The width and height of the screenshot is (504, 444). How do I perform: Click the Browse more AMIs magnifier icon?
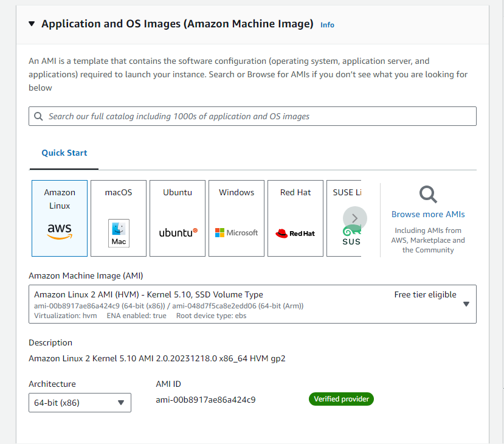[x=428, y=194]
